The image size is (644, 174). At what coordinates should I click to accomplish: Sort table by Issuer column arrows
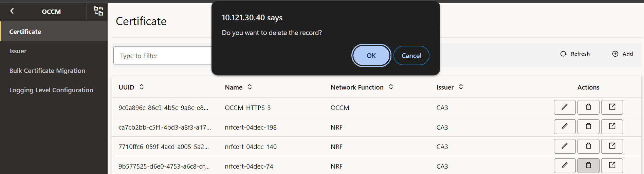461,87
